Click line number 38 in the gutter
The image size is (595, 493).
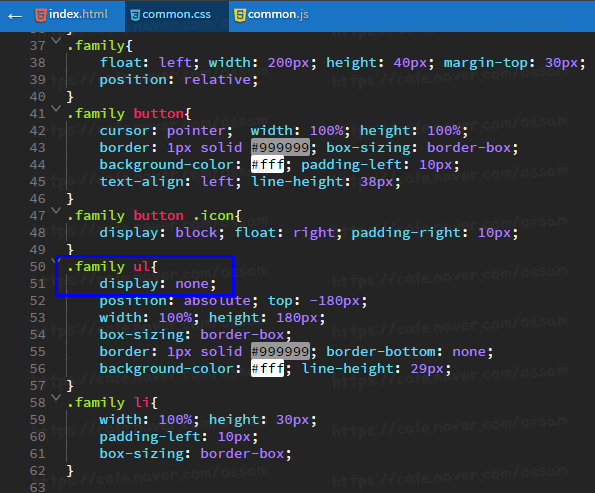tap(37, 63)
